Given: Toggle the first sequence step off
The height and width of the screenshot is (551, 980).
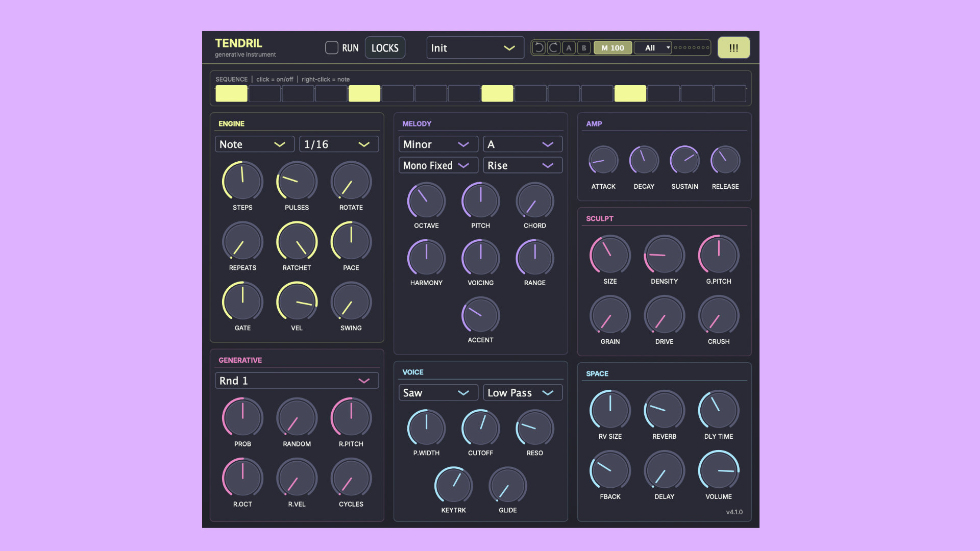Looking at the screenshot, I should [231, 93].
